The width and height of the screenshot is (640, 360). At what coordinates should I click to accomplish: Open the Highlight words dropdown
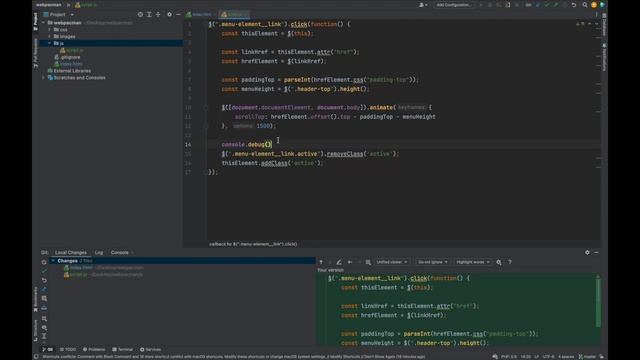click(473, 262)
